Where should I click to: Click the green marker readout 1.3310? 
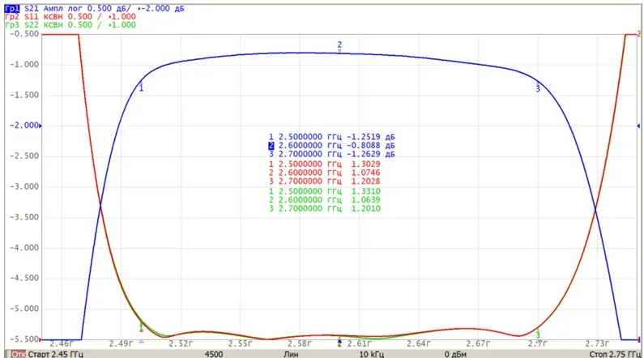(x=365, y=191)
